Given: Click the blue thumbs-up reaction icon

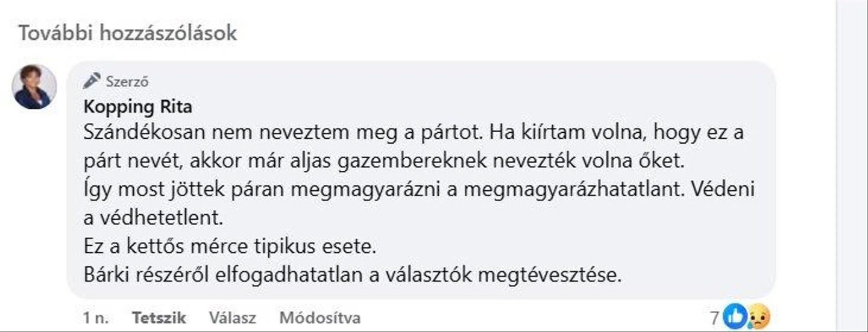Looking at the screenshot, I should pos(735,316).
